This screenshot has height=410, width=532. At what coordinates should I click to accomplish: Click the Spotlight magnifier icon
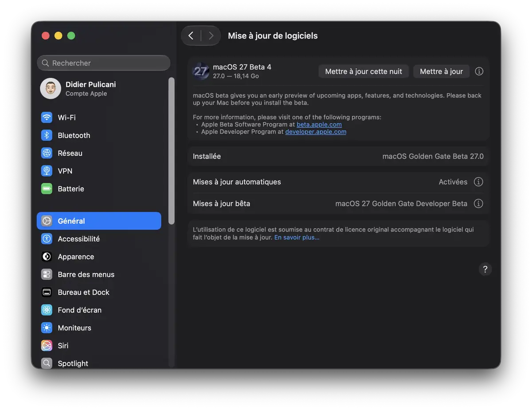point(47,363)
